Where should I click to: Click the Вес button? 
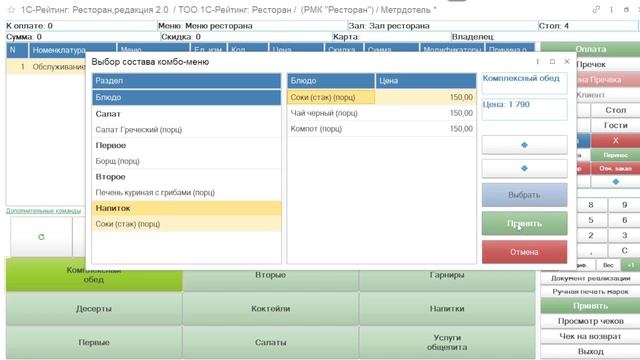pos(608,265)
